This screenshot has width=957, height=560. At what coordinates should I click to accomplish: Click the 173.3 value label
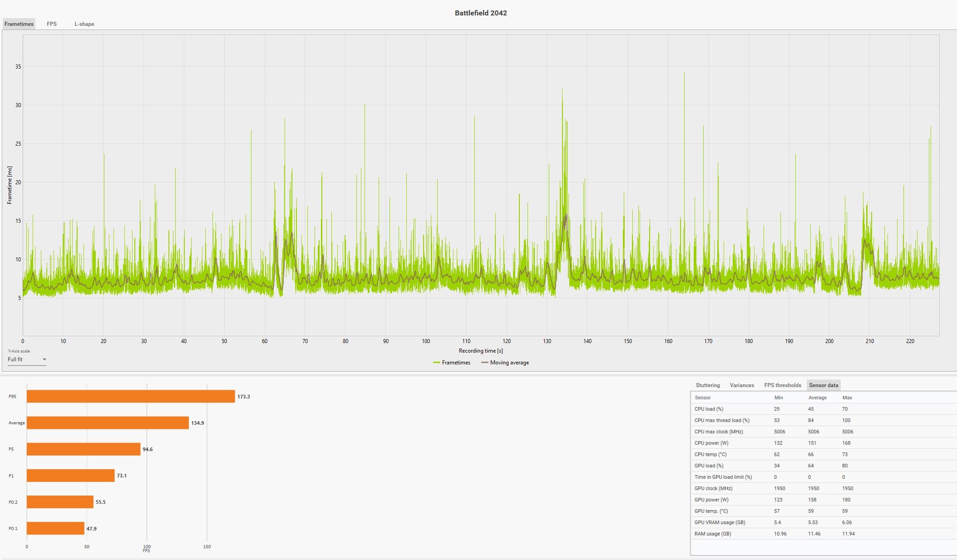coord(244,397)
